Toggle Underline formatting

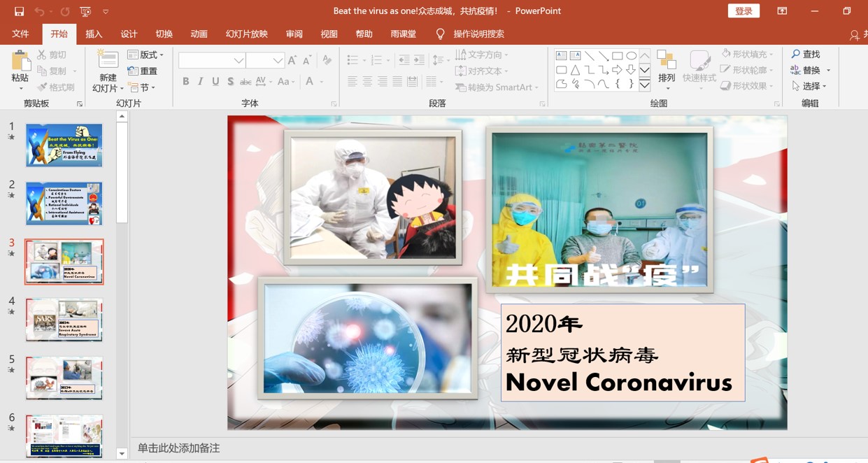215,82
